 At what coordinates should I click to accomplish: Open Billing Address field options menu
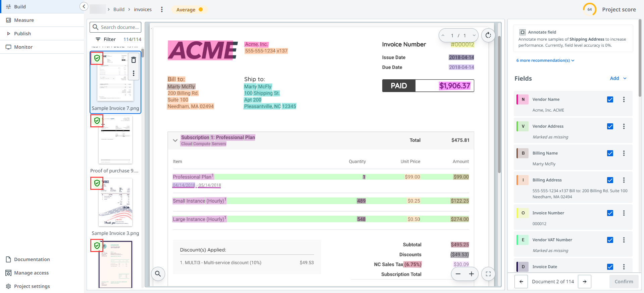[x=624, y=180]
